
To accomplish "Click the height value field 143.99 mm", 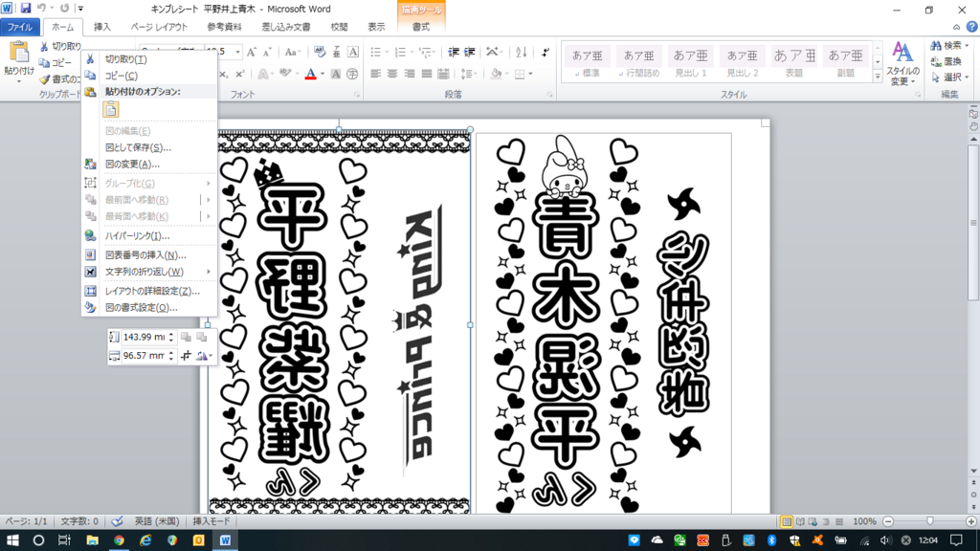I will 144,337.
